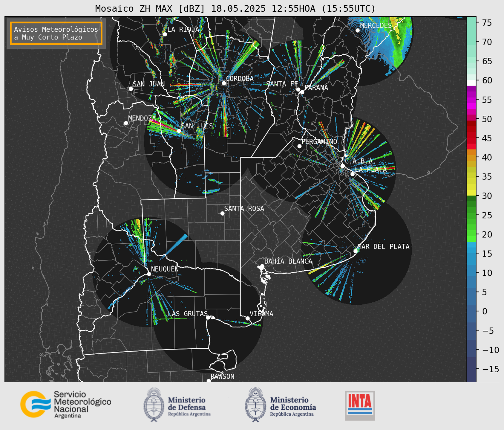
Task: Select the SANTA ROSA city marker
Action: [222, 213]
